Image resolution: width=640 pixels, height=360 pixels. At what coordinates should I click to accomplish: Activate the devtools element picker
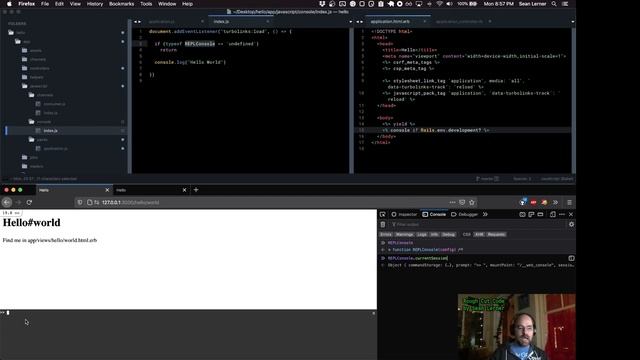pyautogui.click(x=382, y=214)
